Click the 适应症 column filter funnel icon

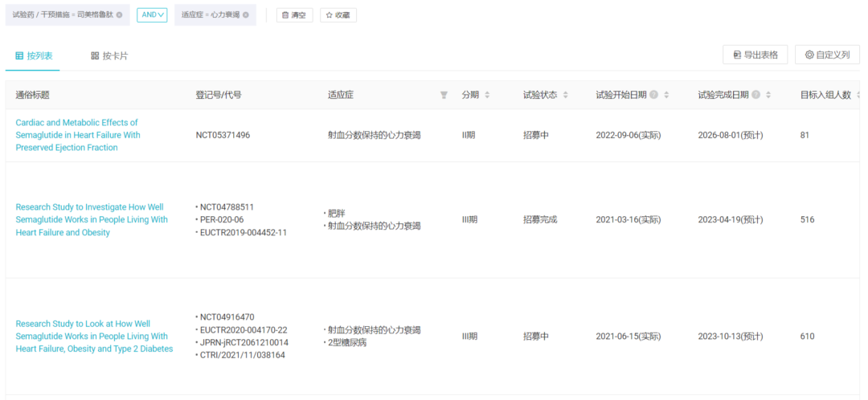(444, 95)
